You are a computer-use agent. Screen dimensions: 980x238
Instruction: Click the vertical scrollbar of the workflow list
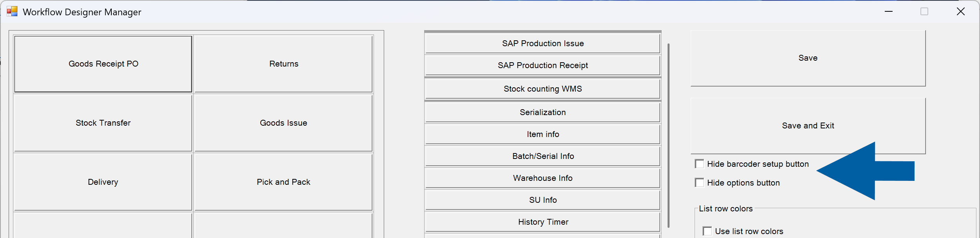click(x=668, y=135)
